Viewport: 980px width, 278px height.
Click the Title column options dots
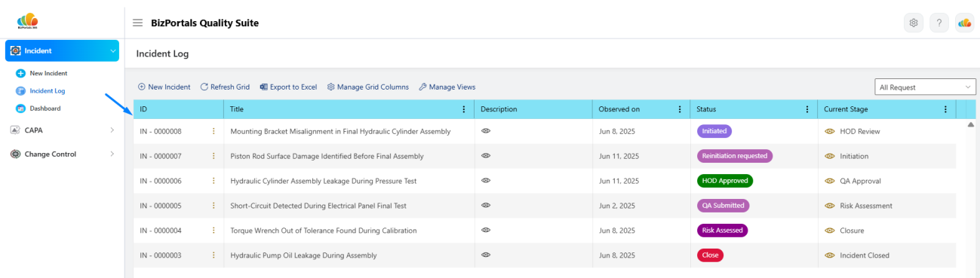(x=464, y=109)
